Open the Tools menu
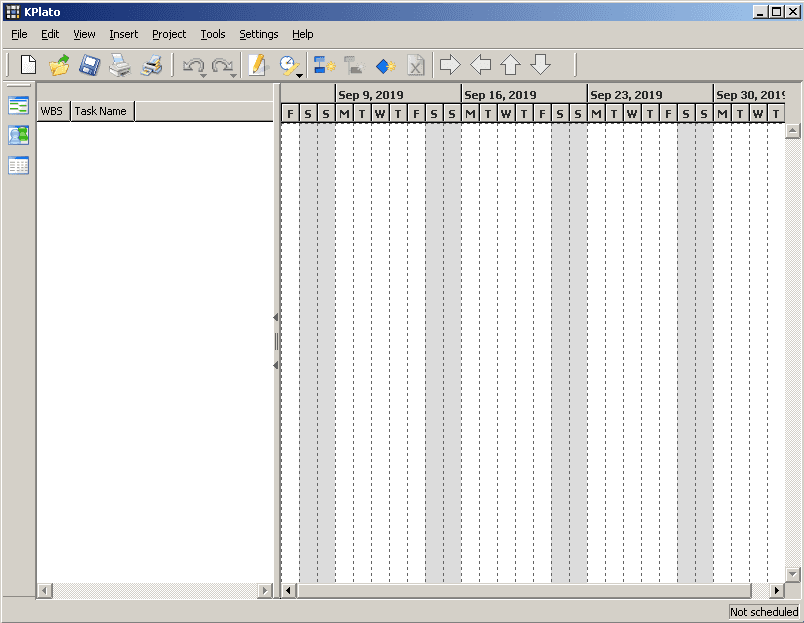The image size is (804, 623). pyautogui.click(x=213, y=34)
